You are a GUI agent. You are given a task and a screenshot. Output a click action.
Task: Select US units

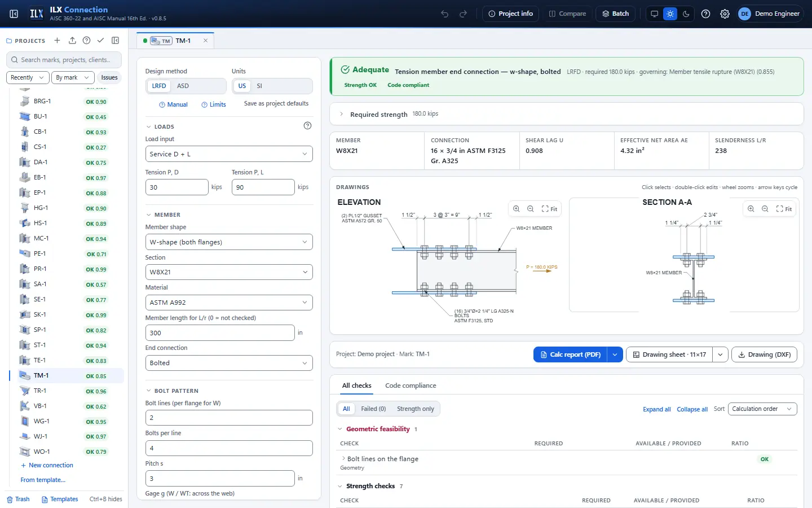(242, 86)
